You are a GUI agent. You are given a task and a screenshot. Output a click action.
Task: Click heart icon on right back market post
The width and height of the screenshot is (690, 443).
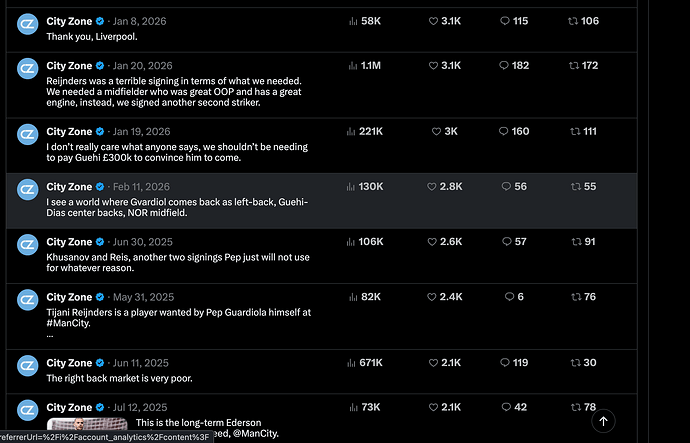coord(433,363)
